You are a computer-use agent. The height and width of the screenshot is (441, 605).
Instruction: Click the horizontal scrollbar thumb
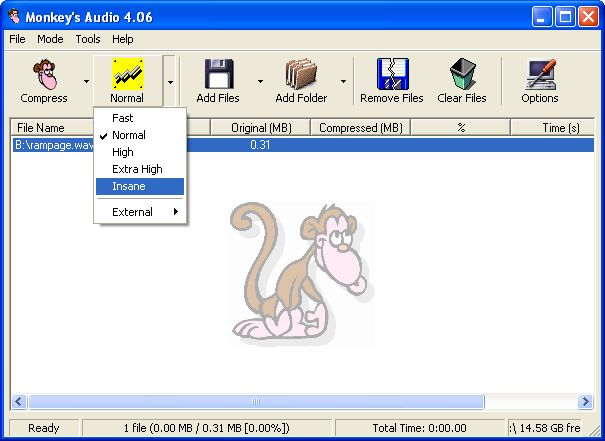point(256,402)
